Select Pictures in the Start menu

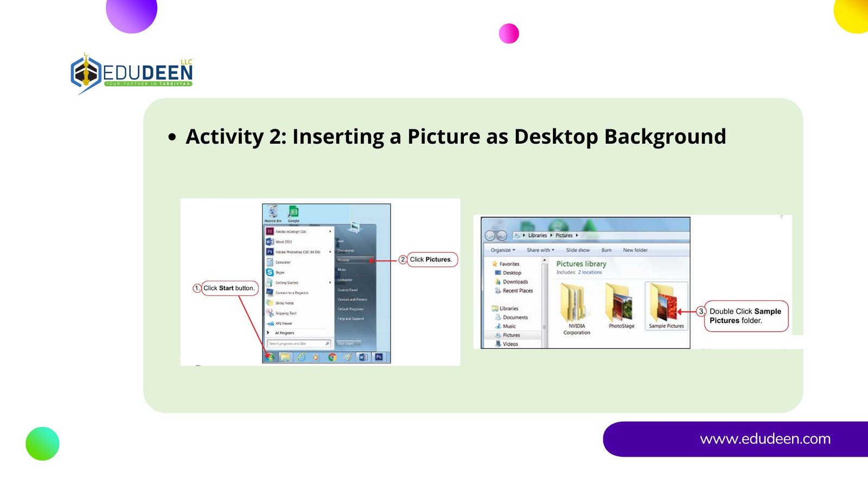click(344, 260)
